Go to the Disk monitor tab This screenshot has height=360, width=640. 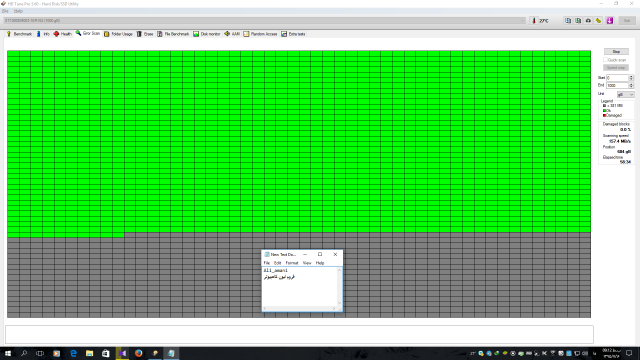pos(207,34)
